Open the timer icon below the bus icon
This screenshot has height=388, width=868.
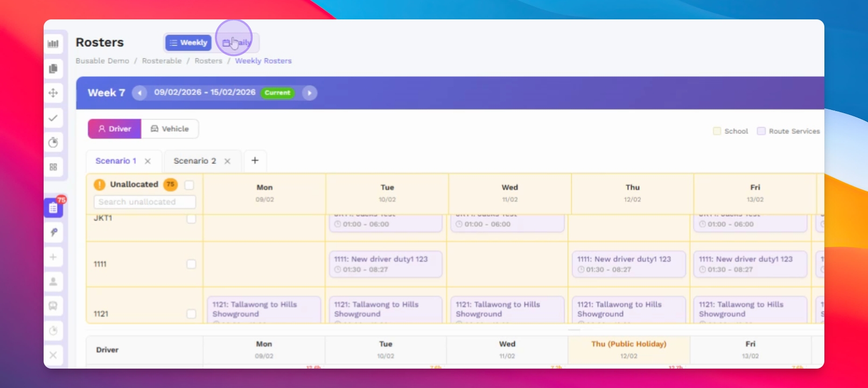tap(53, 330)
